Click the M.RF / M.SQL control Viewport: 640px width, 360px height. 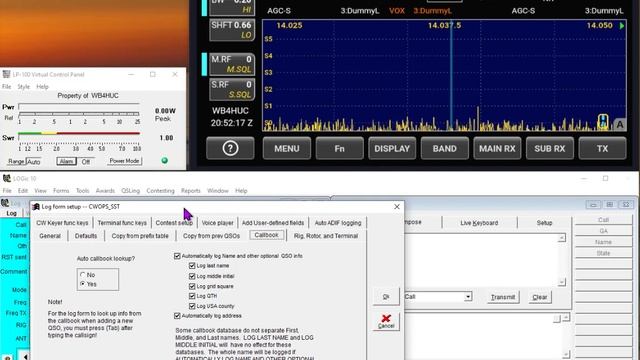[x=232, y=64]
